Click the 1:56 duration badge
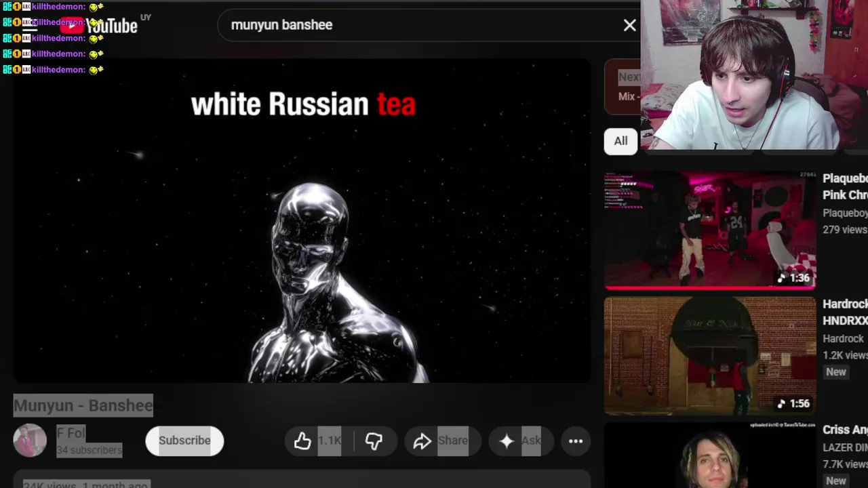This screenshot has height=488, width=868. 794,403
